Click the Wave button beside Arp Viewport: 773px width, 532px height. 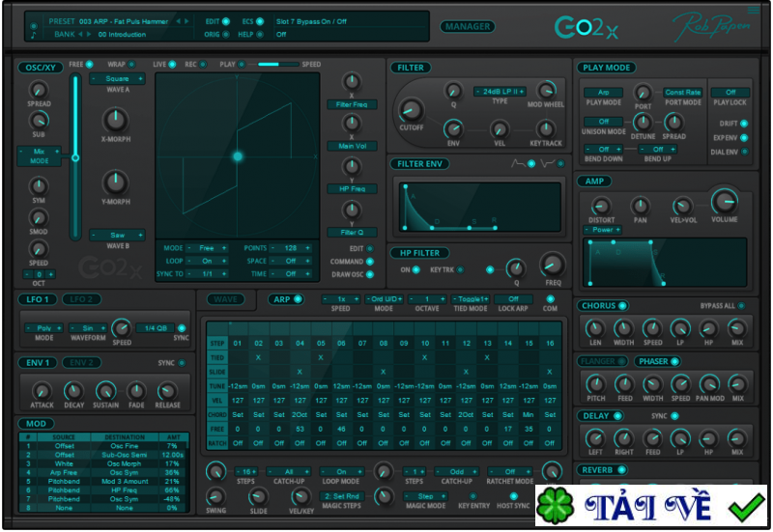click(227, 299)
